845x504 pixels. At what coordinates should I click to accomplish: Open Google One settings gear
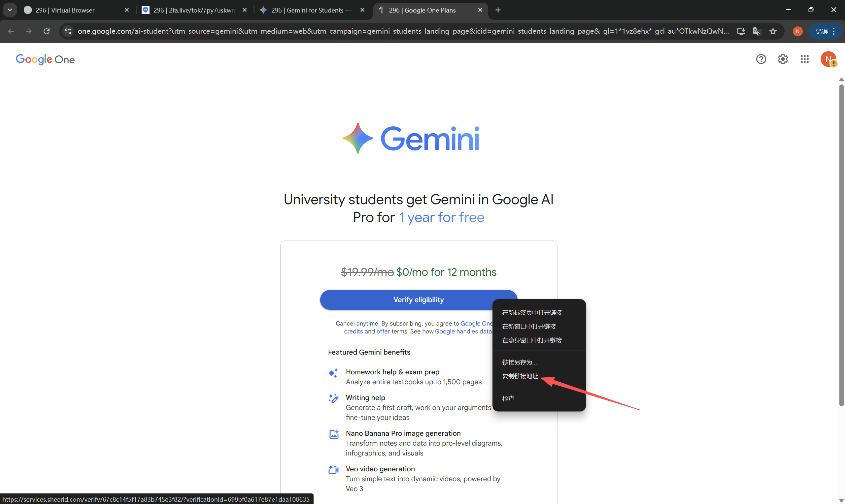click(783, 59)
